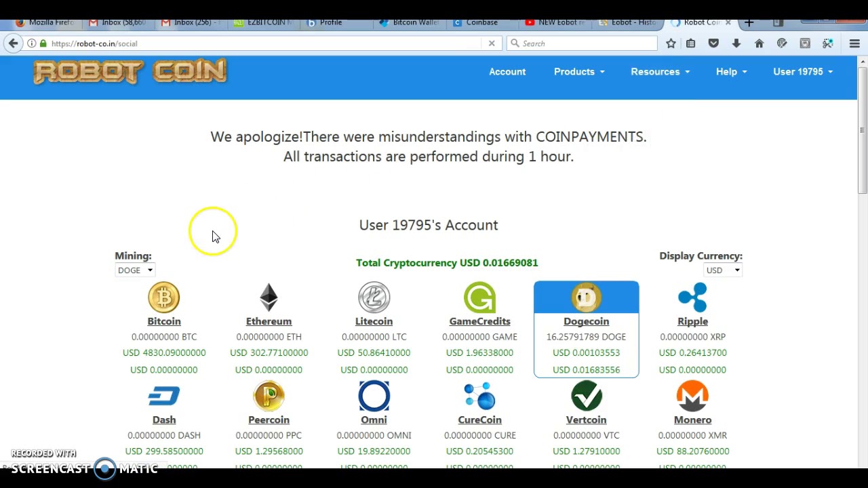
Task: Click the 16.25791789 DOGE balance
Action: pyautogui.click(x=586, y=337)
